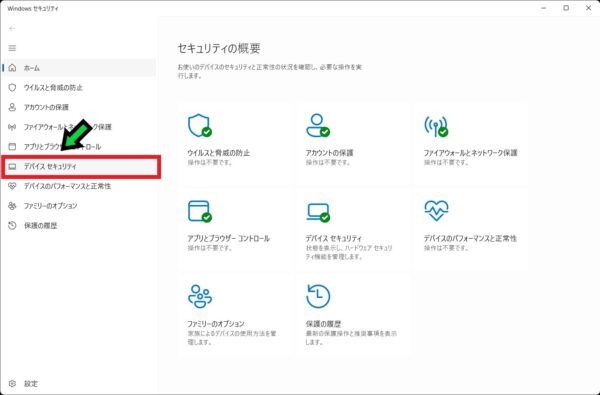600x395 pixels.
Task: Click the description under family options card
Action: (x=232, y=338)
